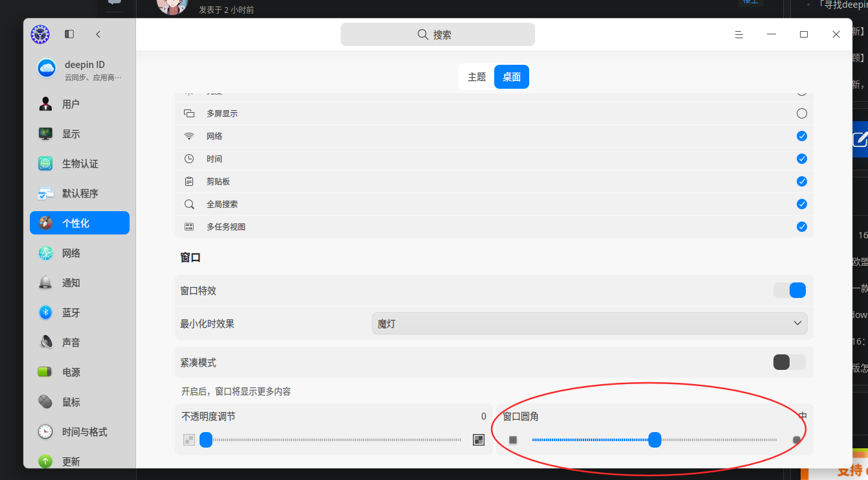Image resolution: width=868 pixels, height=480 pixels.
Task: Click the high-opacity icon right of the 不透明度调节 slider
Action: tap(479, 440)
